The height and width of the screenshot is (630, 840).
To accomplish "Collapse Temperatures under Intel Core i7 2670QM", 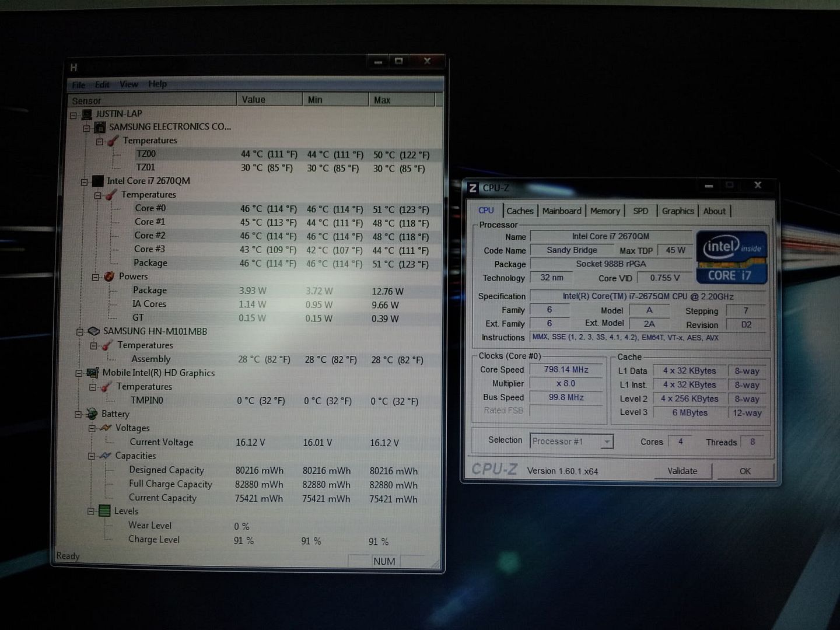I will point(98,195).
